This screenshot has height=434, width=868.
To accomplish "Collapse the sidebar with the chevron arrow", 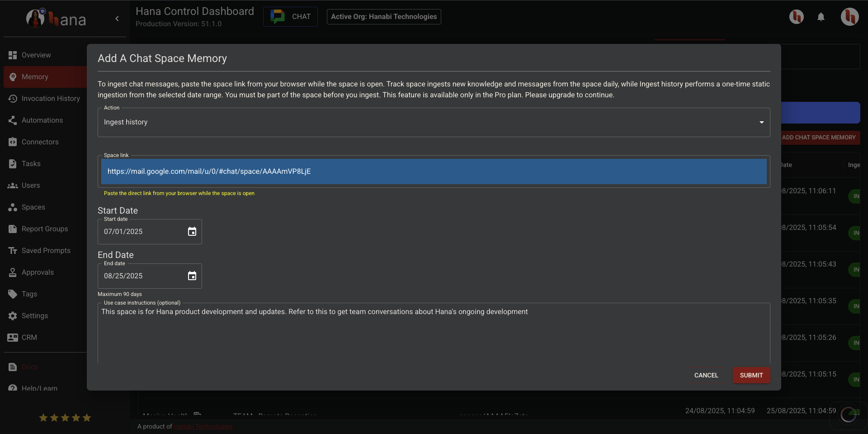I will [x=117, y=19].
